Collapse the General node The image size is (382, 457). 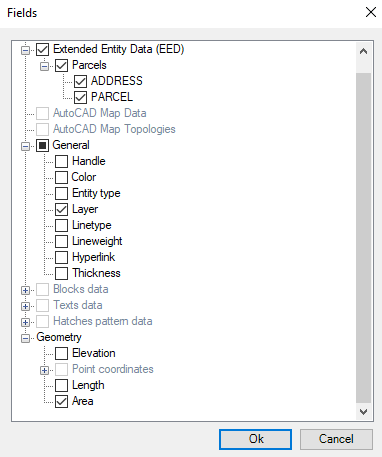click(25, 146)
